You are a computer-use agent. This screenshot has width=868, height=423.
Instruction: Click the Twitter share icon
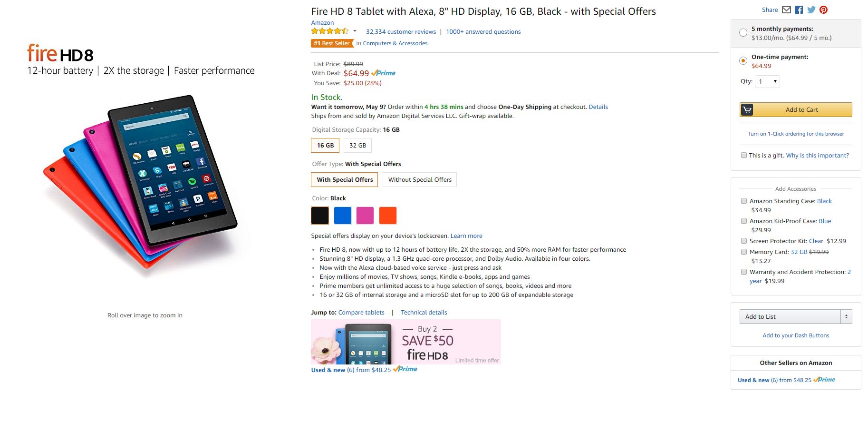point(811,10)
